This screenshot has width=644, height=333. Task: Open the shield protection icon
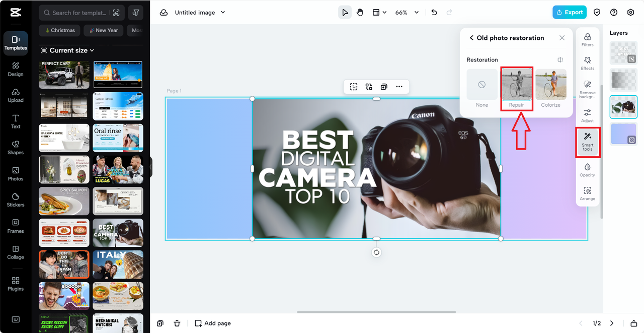[597, 13]
